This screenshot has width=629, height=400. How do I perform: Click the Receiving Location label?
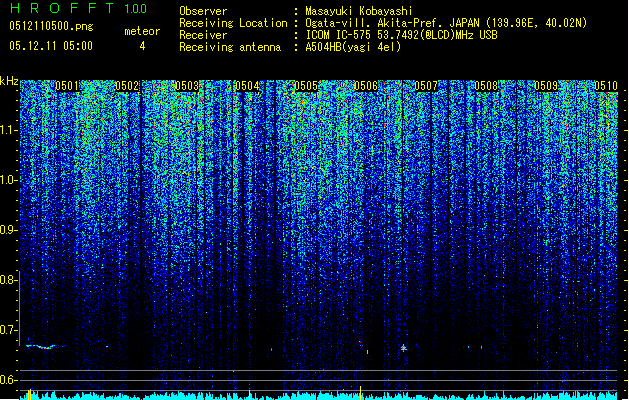(233, 23)
